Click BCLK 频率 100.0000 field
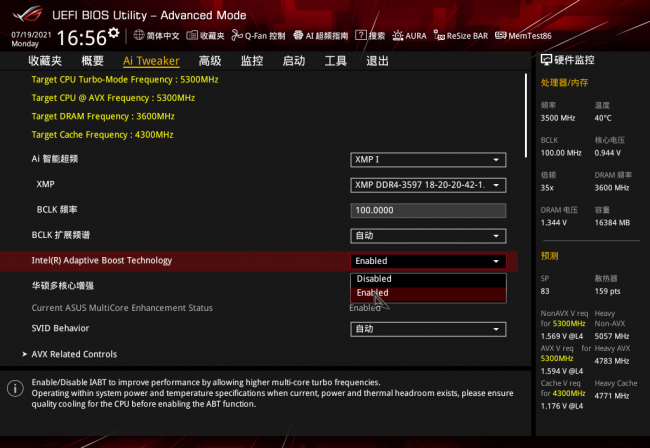 (x=428, y=210)
